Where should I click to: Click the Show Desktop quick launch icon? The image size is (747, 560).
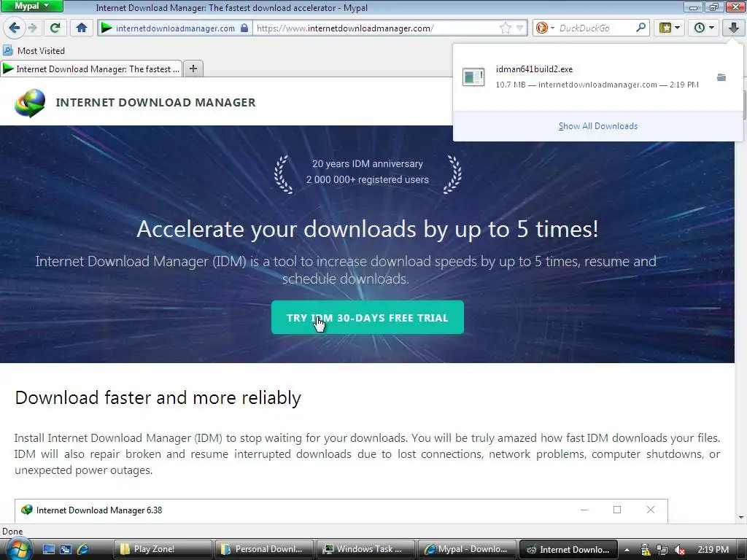pyautogui.click(x=49, y=550)
